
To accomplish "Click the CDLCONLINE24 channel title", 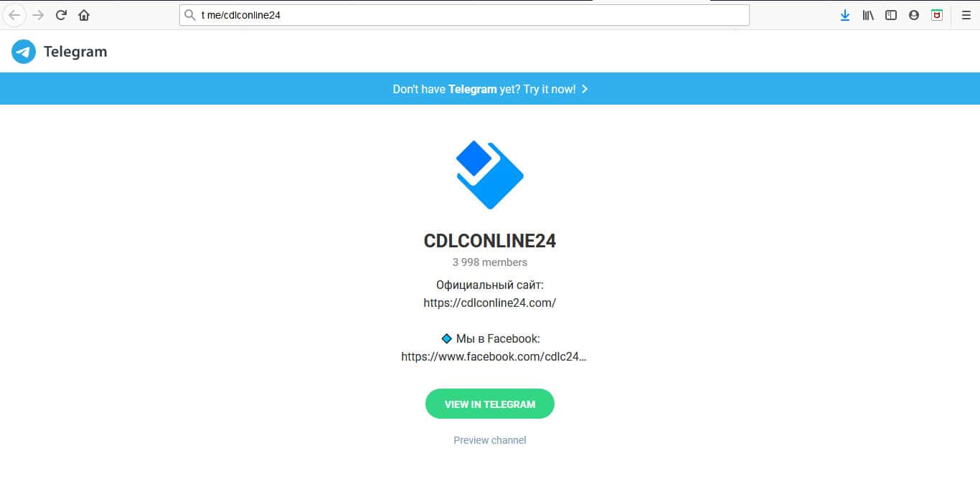I will click(x=490, y=241).
